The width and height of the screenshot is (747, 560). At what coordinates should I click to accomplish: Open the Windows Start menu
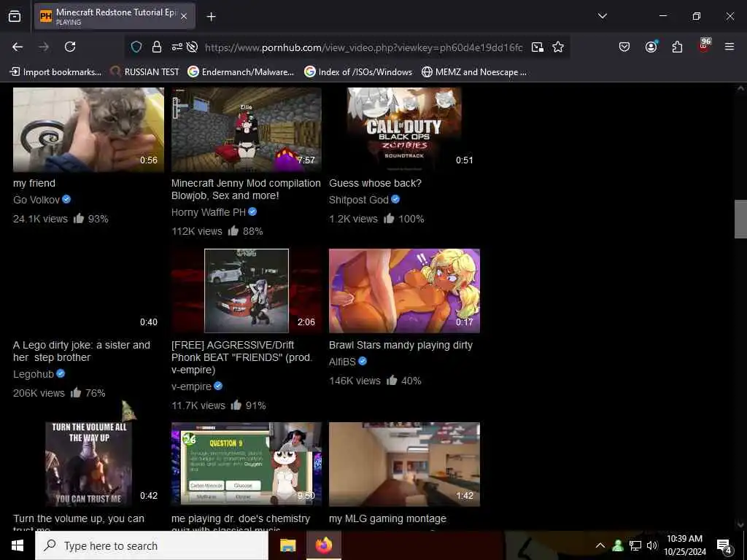click(18, 545)
